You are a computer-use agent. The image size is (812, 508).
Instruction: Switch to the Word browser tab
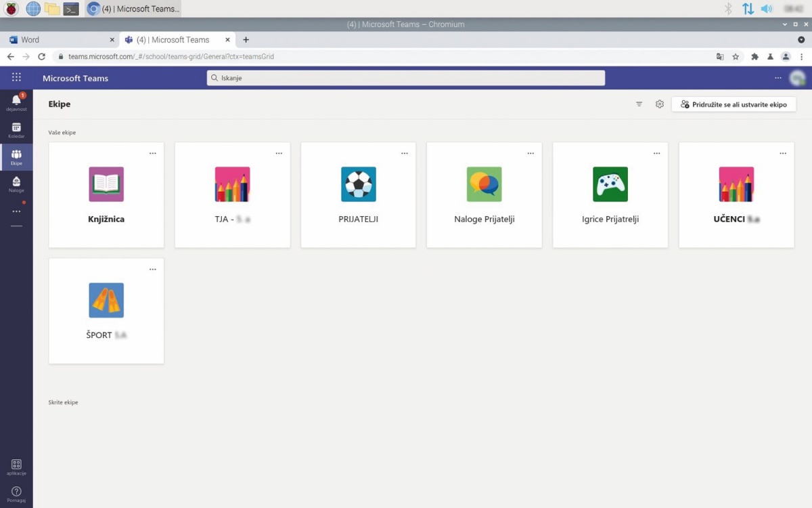62,40
